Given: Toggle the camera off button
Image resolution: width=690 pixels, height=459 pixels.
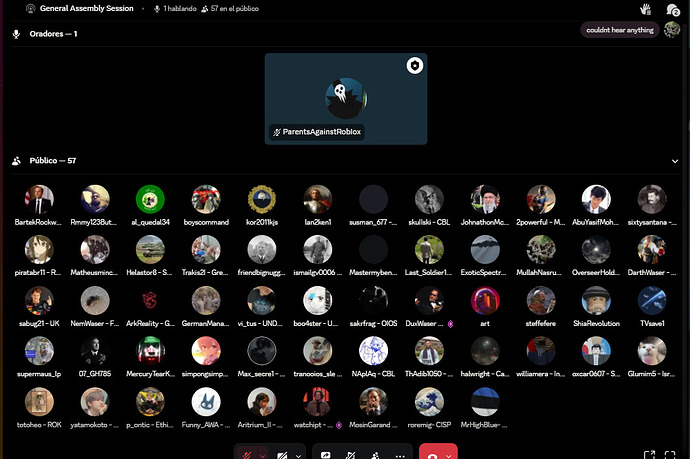Looking at the screenshot, I should (282, 455).
